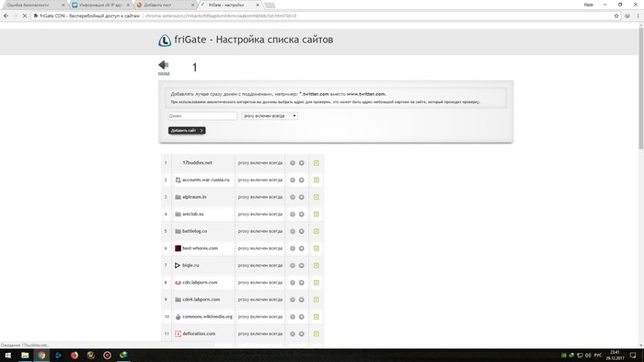The image size is (644, 362).
Task: Open gear settings for 17buddies.net row
Action: pos(293,163)
